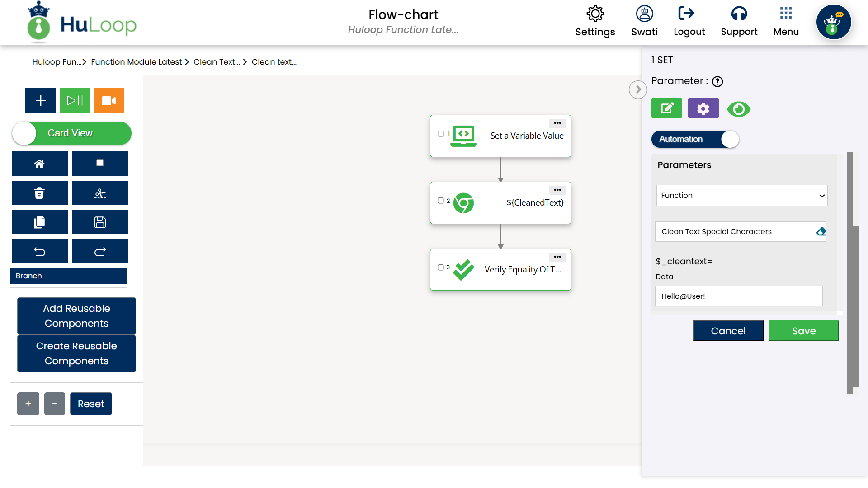Toggle the green eye visibility icon
This screenshot has height=488, width=868.
point(739,109)
